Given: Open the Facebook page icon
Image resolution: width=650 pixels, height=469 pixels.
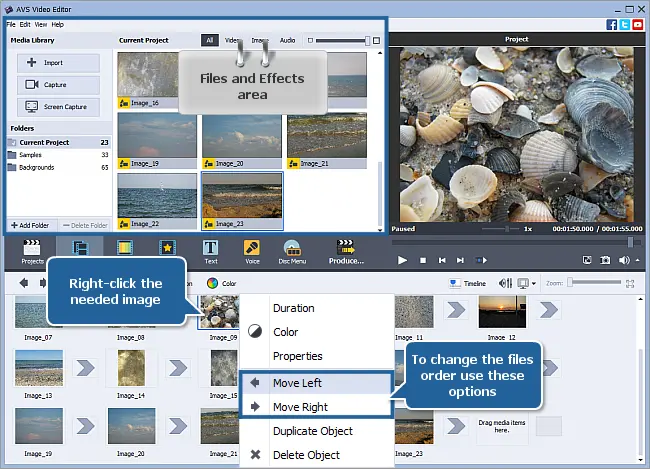Looking at the screenshot, I should pos(611,24).
